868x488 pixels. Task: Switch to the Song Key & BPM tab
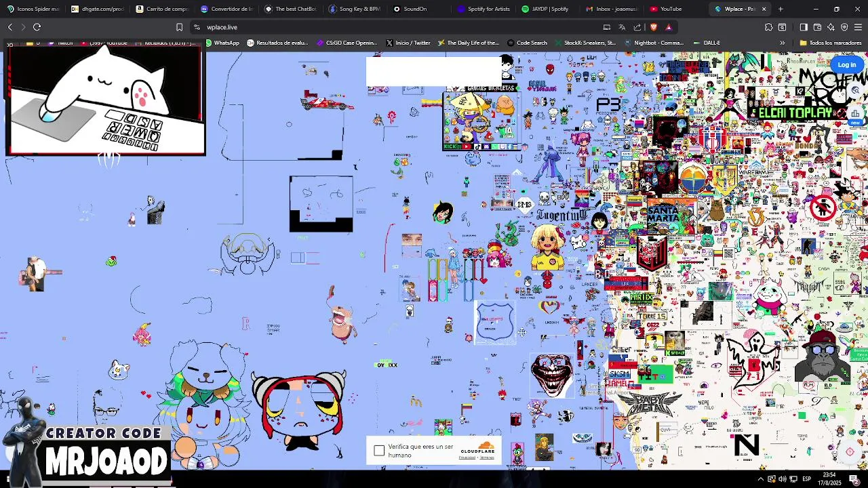point(355,9)
